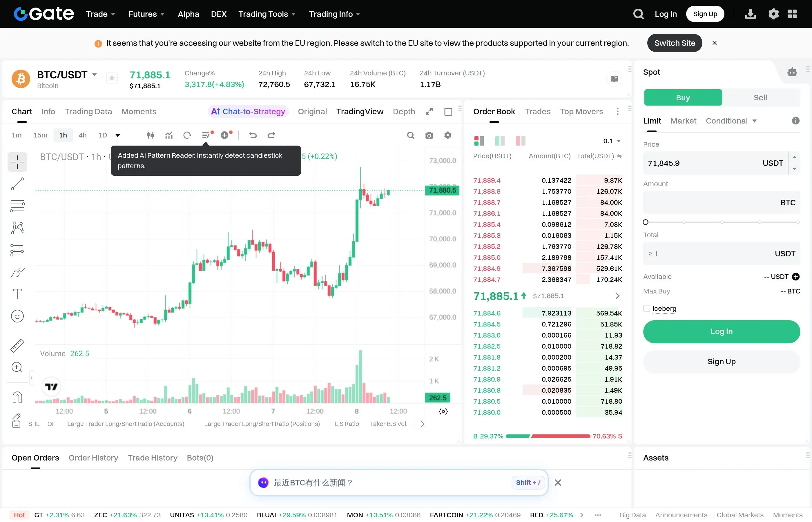Select the zoom-in tool
812x522 pixels.
pos(17,367)
